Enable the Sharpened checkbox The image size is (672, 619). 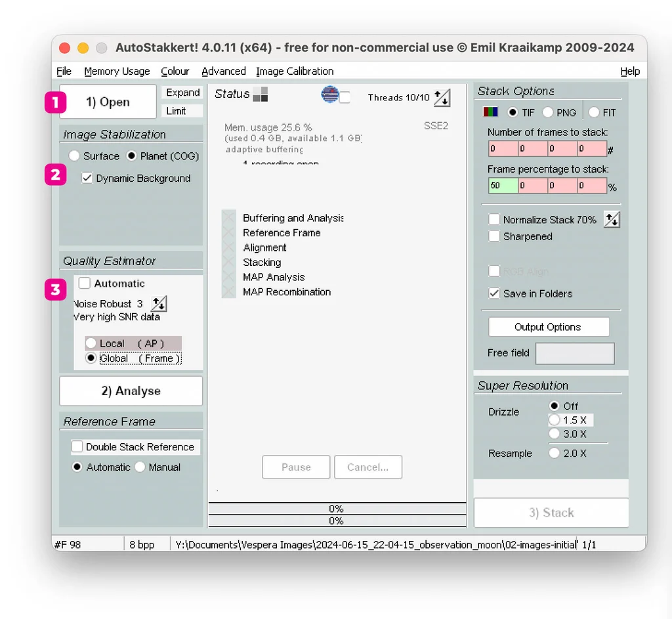click(494, 236)
